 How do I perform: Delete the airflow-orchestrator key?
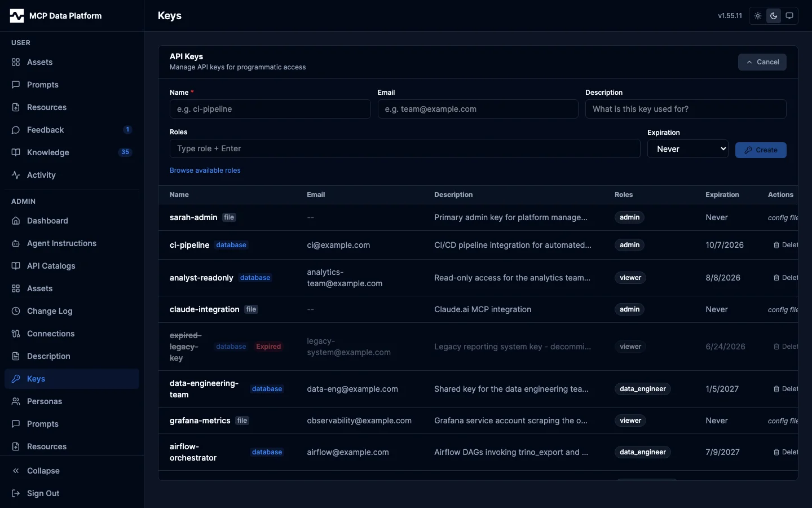coord(785,452)
